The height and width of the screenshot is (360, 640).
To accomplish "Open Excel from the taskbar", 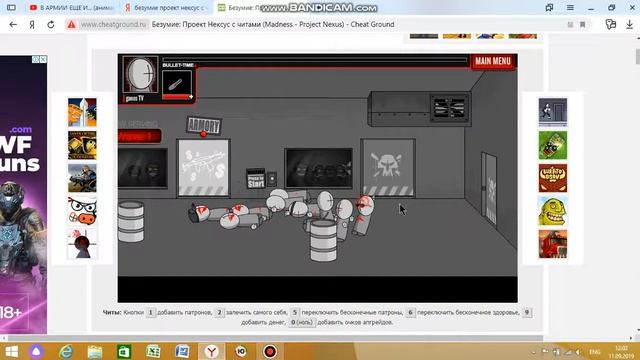I will [x=153, y=351].
